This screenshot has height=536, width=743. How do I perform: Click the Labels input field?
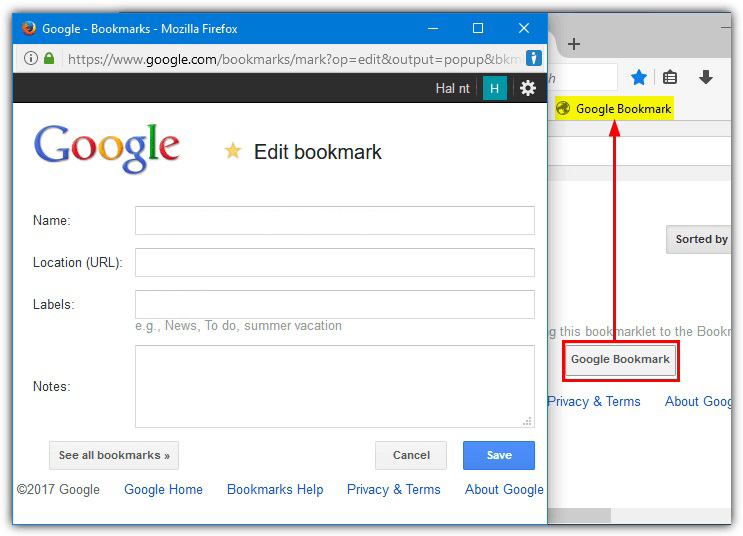click(x=335, y=304)
